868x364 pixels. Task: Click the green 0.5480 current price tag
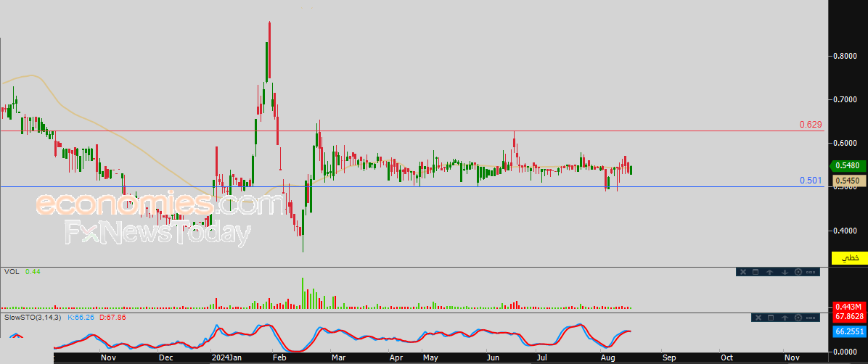846,166
